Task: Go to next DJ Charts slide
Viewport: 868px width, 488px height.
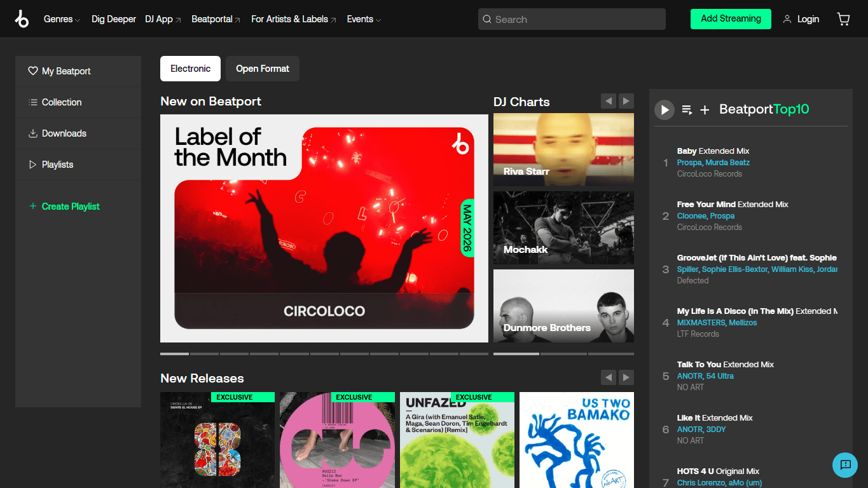Action: [626, 101]
